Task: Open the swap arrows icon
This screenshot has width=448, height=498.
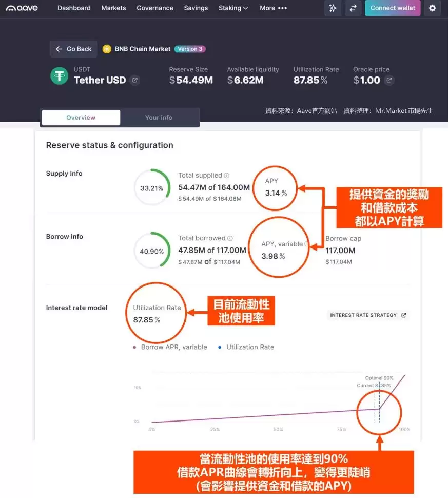Action: pos(353,8)
